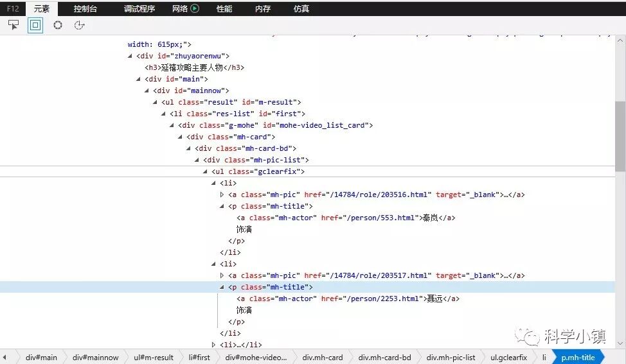Image resolution: width=626 pixels, height=364 pixels.
Task: Switch to the 性能 tab
Action: point(224,8)
